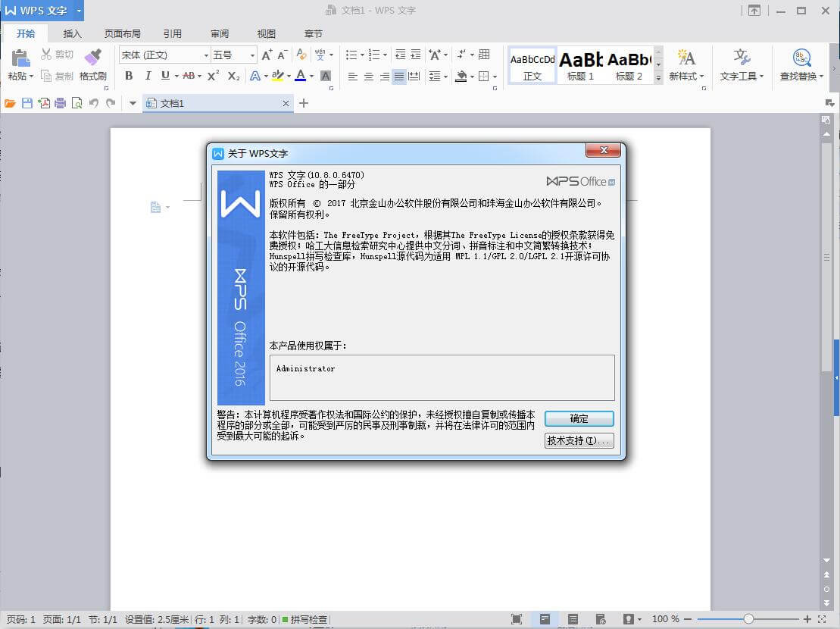Image resolution: width=840 pixels, height=629 pixels.
Task: Click the text effects A icon
Action: click(x=255, y=76)
